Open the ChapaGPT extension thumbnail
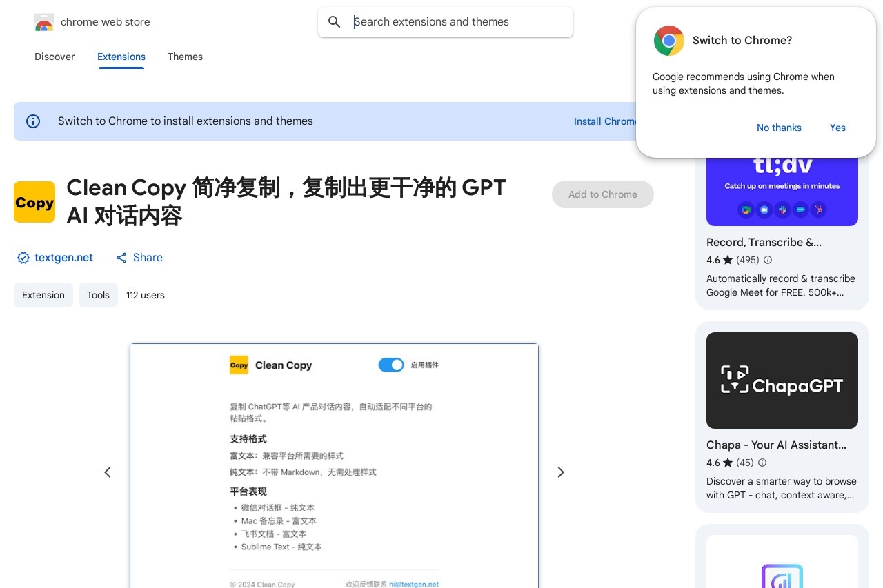Screen dimensions: 883x588 click(782, 381)
